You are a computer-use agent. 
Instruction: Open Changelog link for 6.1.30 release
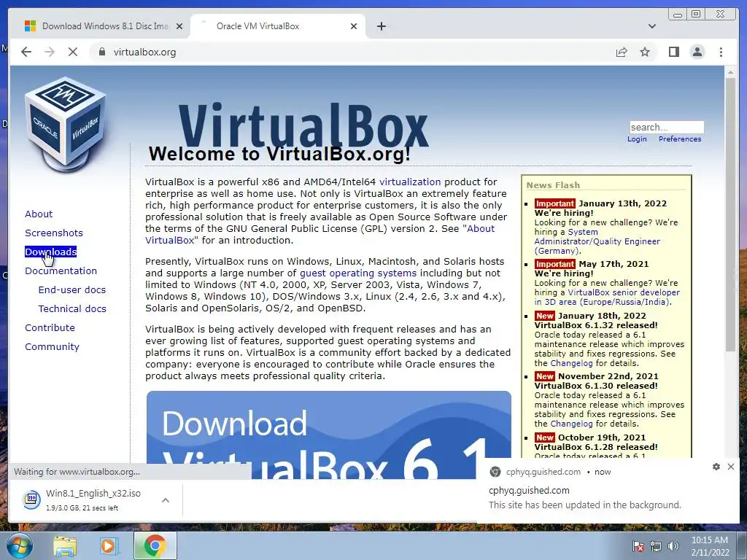tap(572, 424)
